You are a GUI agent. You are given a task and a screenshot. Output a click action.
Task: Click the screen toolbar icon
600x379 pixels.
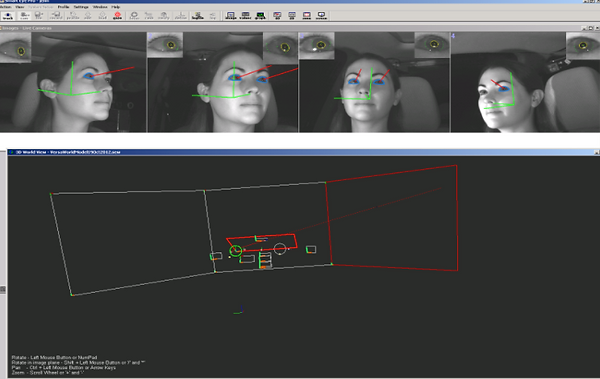point(321,16)
